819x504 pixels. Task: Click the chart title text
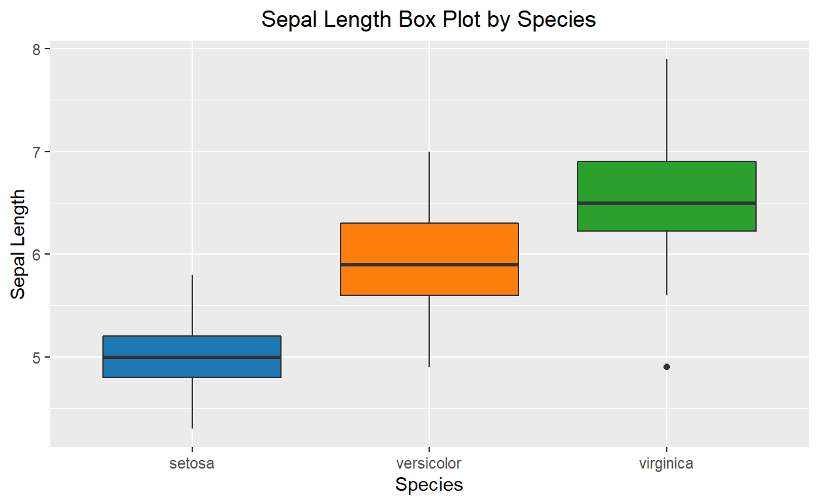tap(429, 20)
